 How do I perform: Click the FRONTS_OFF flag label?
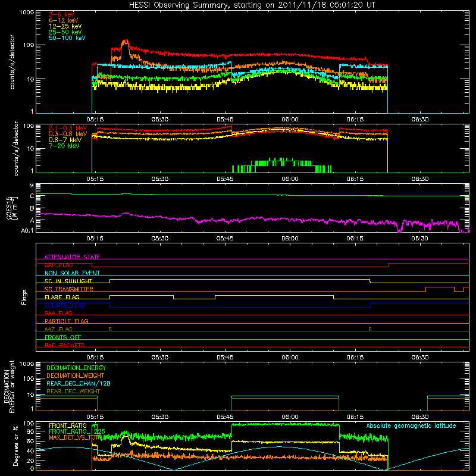pyautogui.click(x=63, y=337)
